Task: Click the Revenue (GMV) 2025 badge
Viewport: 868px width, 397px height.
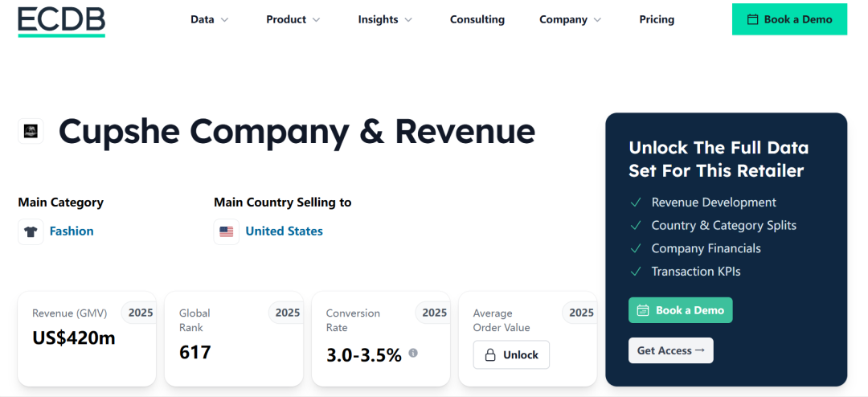Action: [x=141, y=313]
